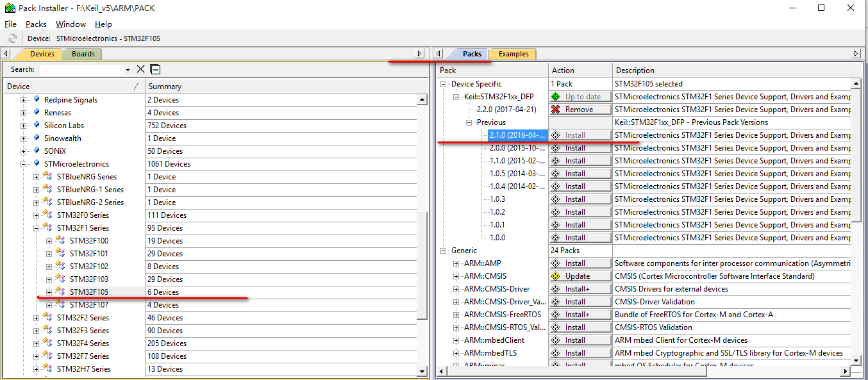Click the STMicroelectronics vendor icon
This screenshot has width=868, height=380.
(x=37, y=163)
